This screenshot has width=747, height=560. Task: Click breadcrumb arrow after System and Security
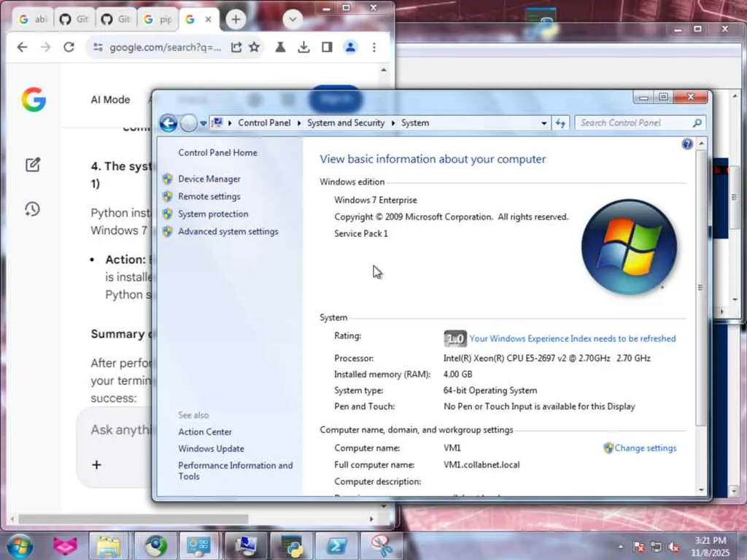(393, 123)
